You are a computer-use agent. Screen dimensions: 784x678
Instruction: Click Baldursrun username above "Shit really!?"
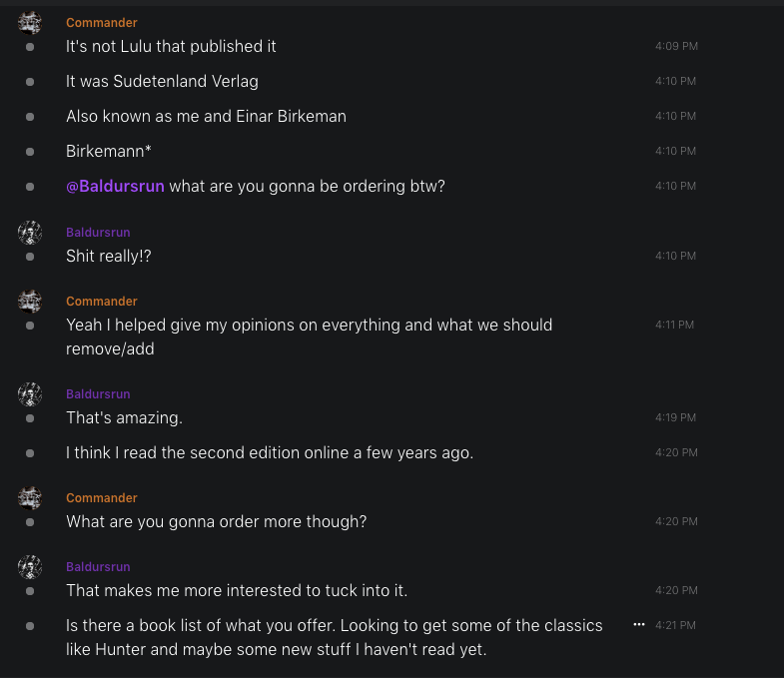click(x=98, y=233)
